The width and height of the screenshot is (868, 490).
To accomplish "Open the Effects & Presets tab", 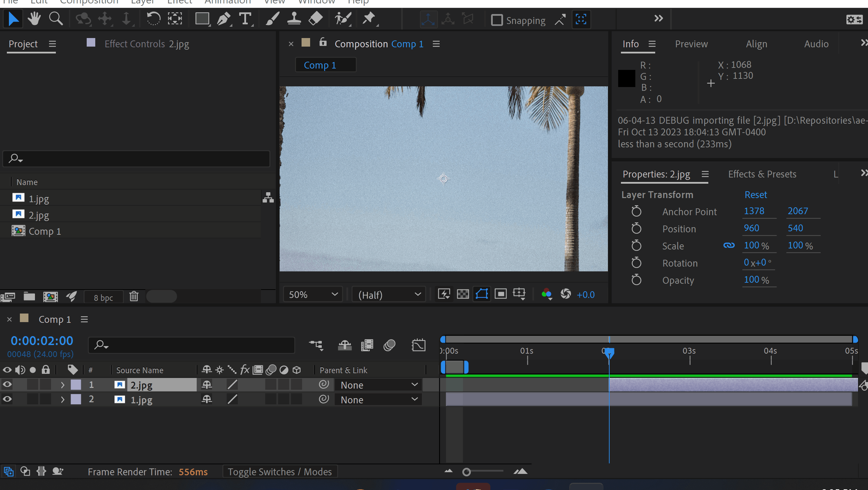I will 762,174.
